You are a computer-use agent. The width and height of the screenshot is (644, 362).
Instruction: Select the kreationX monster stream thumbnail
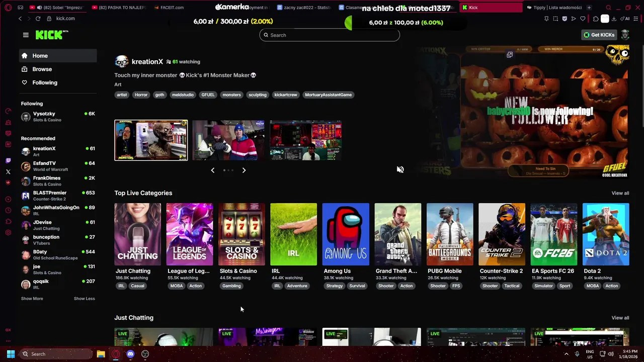pos(151,140)
